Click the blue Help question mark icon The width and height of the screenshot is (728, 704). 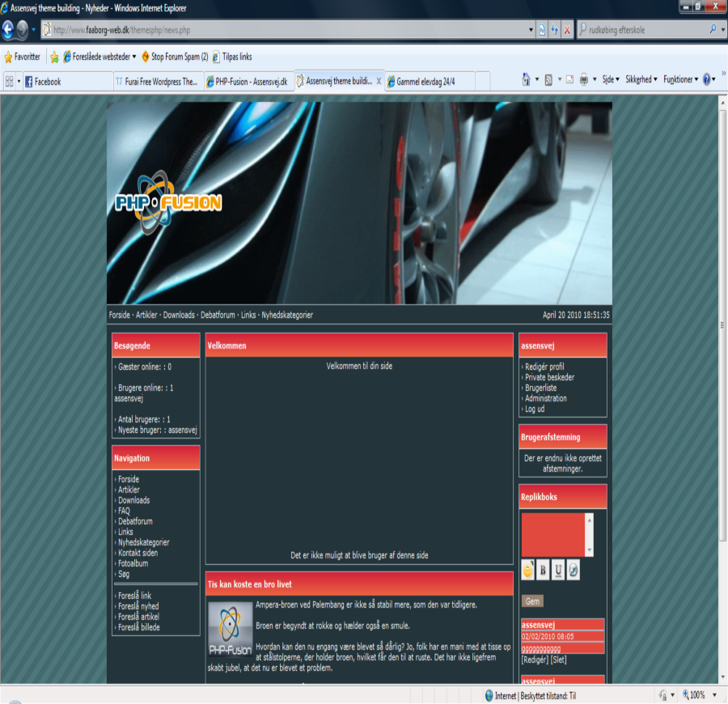coord(707,79)
